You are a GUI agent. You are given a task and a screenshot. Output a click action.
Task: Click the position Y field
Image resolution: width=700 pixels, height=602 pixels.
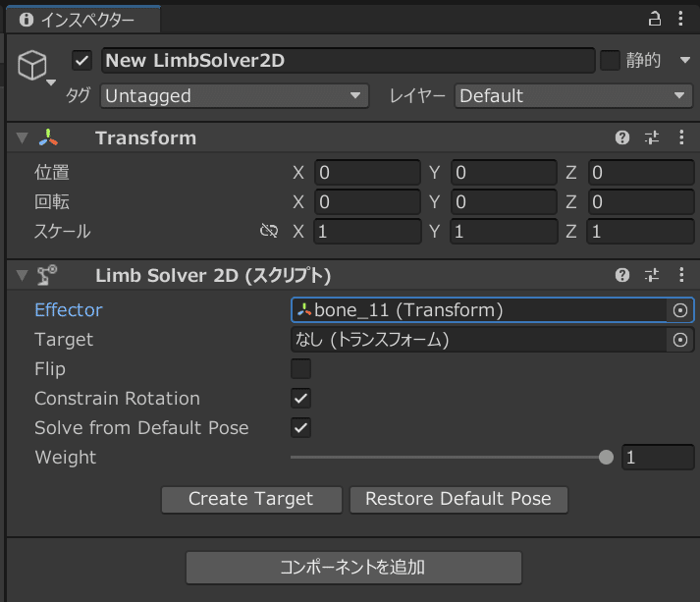(504, 173)
